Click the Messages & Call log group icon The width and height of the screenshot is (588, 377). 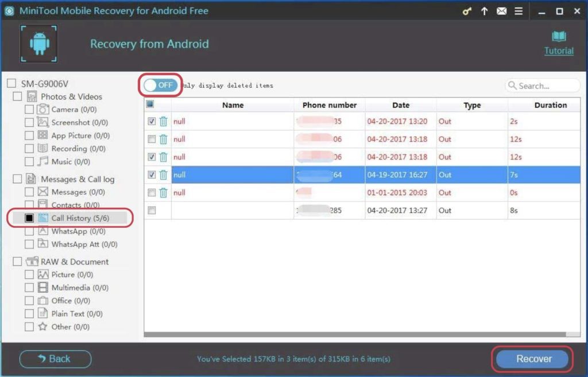[x=31, y=179]
